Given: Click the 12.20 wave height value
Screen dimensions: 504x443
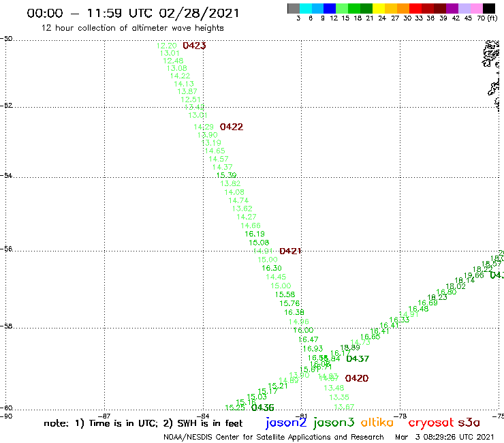Looking at the screenshot, I should point(166,46).
